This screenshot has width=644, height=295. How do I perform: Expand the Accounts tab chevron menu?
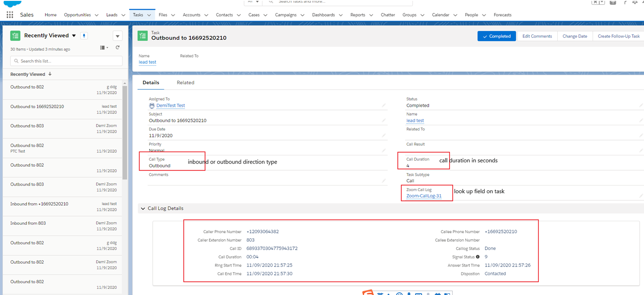[x=206, y=15]
